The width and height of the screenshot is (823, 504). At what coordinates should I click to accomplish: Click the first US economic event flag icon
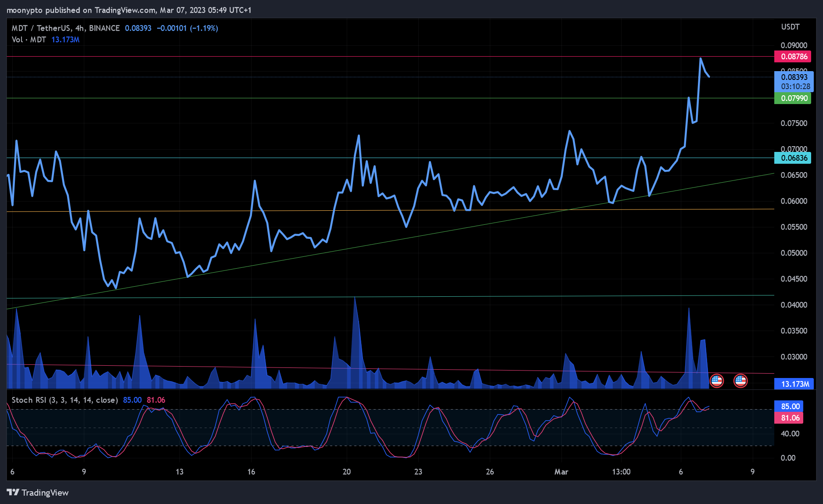pos(717,381)
